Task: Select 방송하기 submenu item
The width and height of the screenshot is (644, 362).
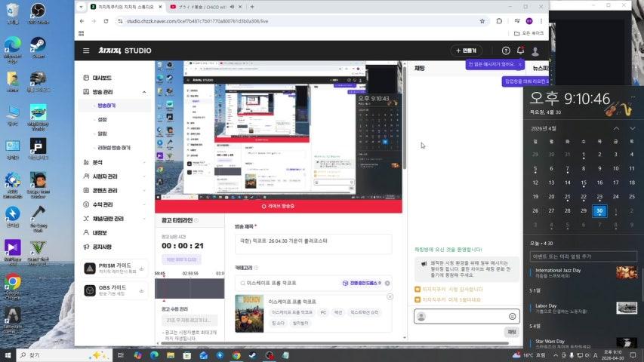Action: click(106, 106)
